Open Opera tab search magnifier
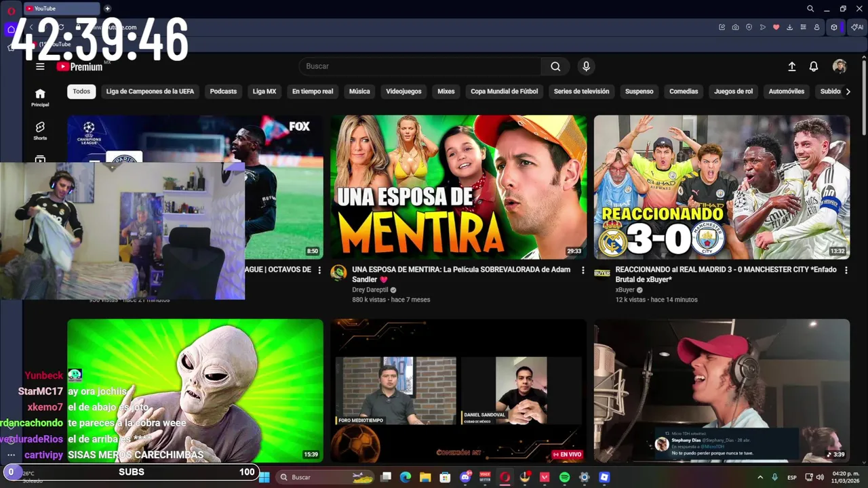868x488 pixels. click(810, 9)
